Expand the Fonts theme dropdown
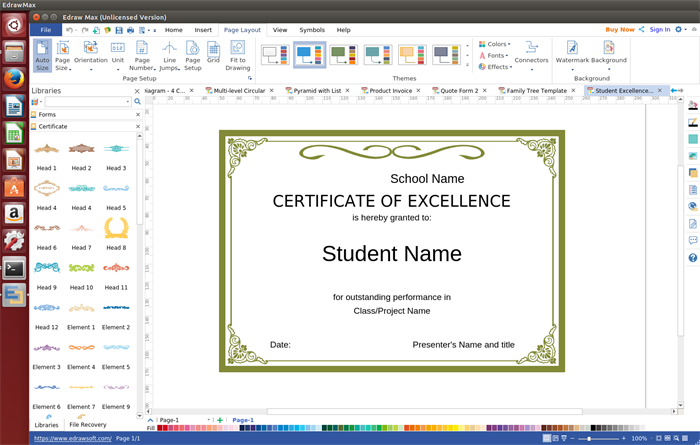The width and height of the screenshot is (700, 445). 495,56
